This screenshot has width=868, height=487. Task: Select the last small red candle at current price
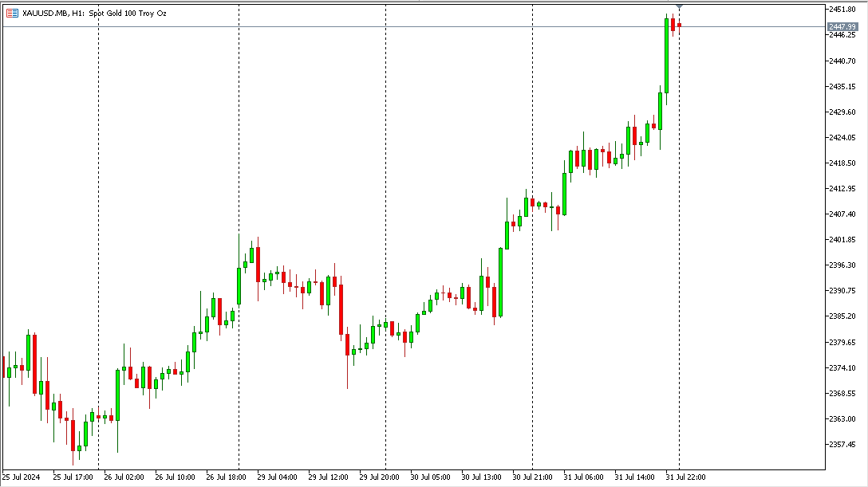(x=679, y=25)
